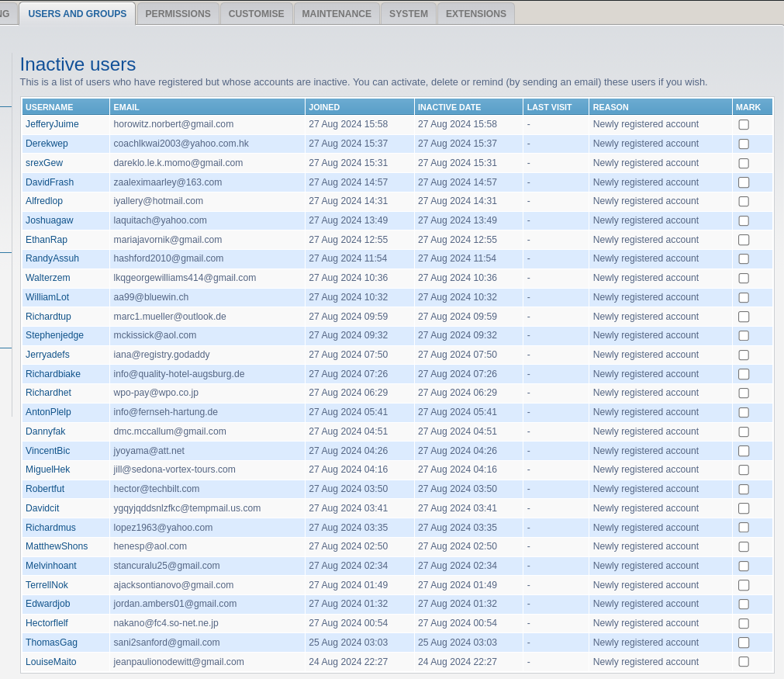Open the MatthewShons user link

click(x=57, y=546)
